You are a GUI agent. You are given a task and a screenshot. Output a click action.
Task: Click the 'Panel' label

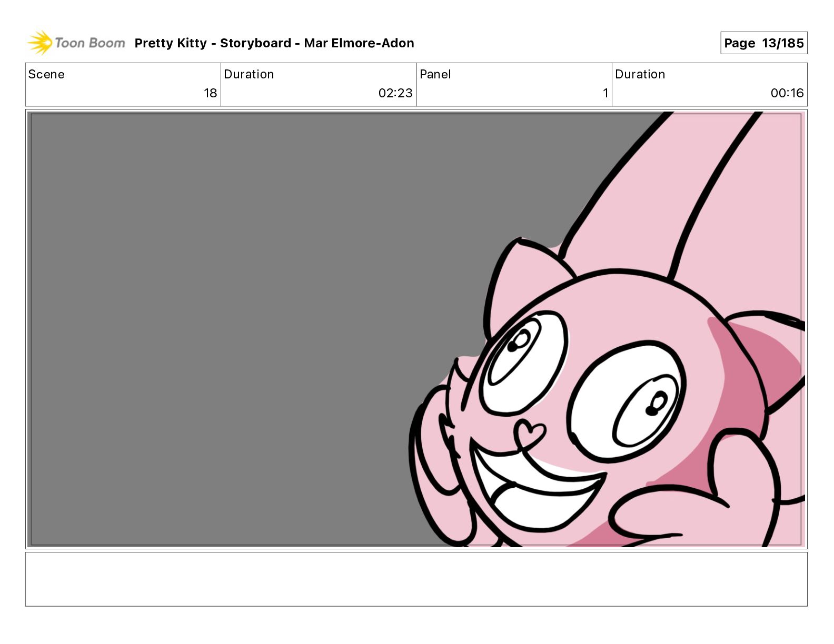tap(435, 74)
